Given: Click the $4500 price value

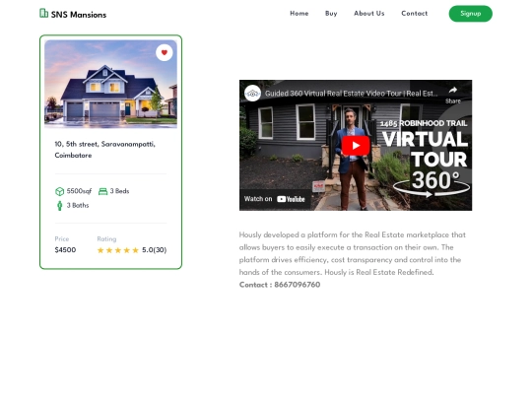Looking at the screenshot, I should pyautogui.click(x=65, y=250).
